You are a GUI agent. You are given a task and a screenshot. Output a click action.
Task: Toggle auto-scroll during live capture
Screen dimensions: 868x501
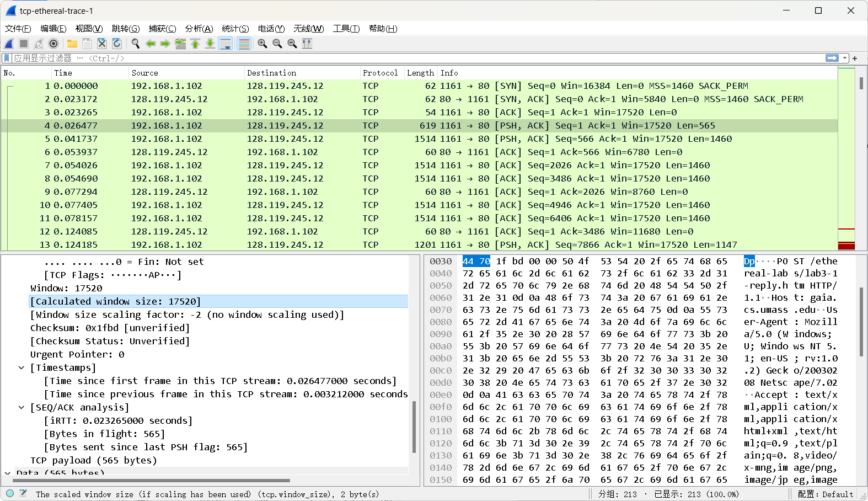pos(226,44)
